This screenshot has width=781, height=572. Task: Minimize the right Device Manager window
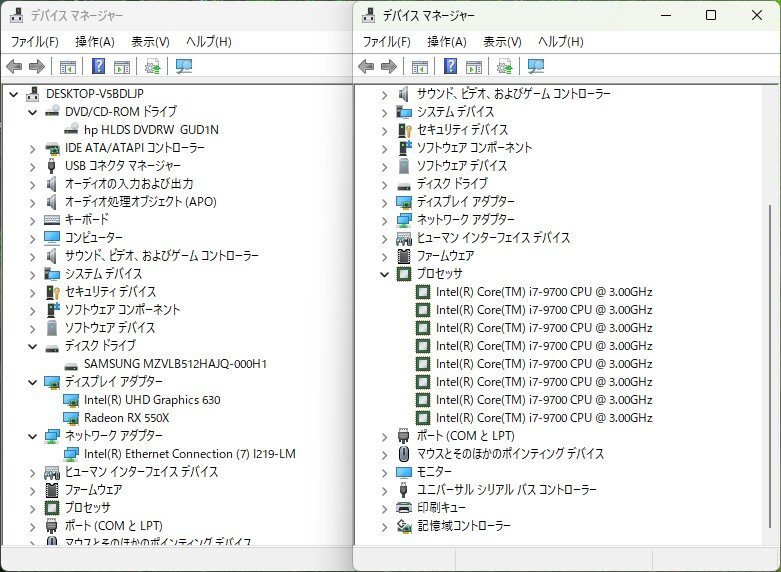point(666,15)
